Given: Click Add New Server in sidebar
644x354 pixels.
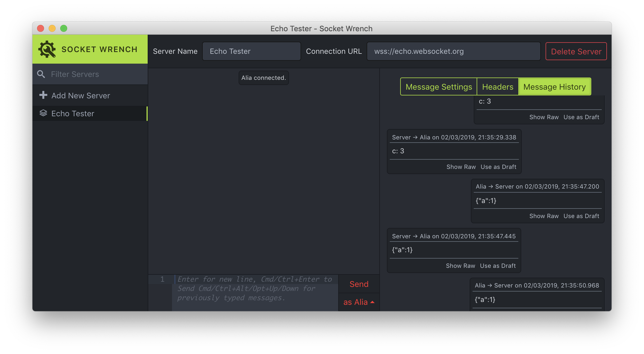Looking at the screenshot, I should point(80,95).
